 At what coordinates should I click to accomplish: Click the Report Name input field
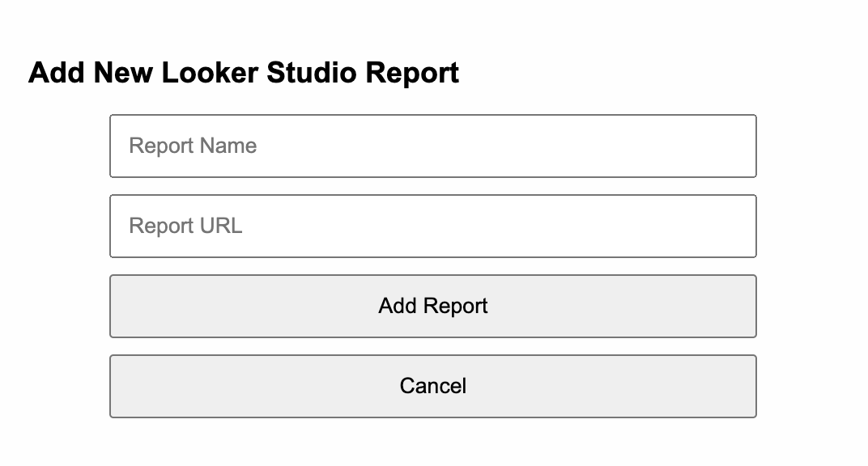(433, 146)
